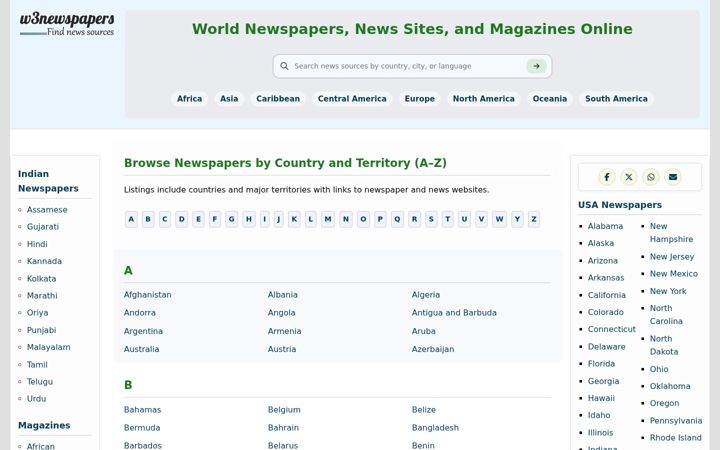The width and height of the screenshot is (720, 450).
Task: Open Connecticut newspapers link
Action: click(612, 329)
